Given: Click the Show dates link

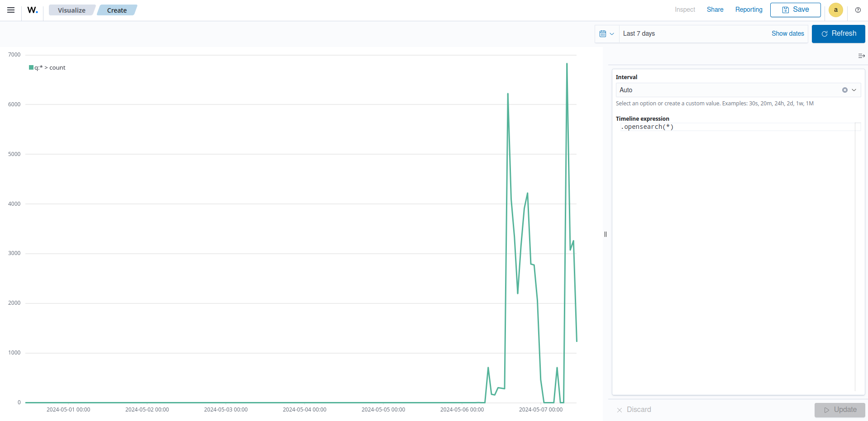Looking at the screenshot, I should 787,33.
